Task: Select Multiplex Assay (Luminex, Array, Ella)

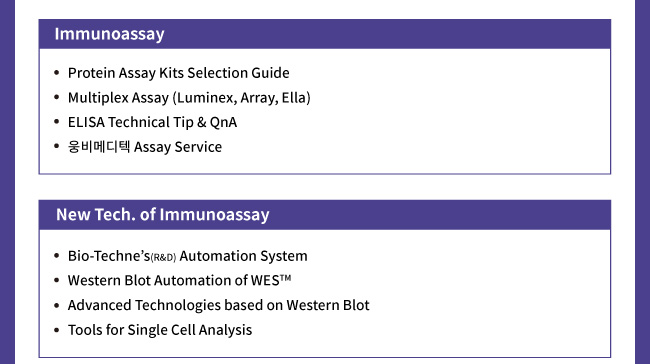Action: pos(189,98)
